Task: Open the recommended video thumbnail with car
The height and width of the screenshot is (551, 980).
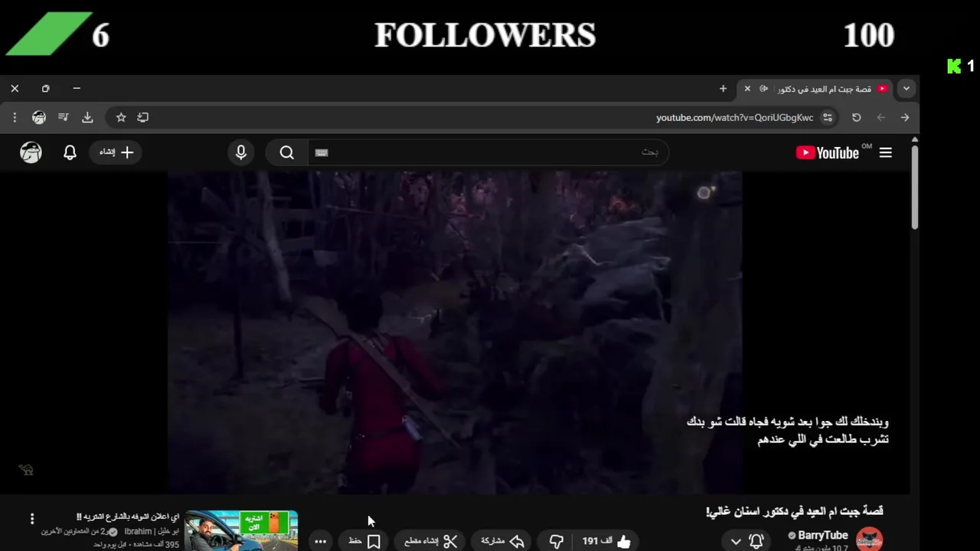Action: point(241,531)
